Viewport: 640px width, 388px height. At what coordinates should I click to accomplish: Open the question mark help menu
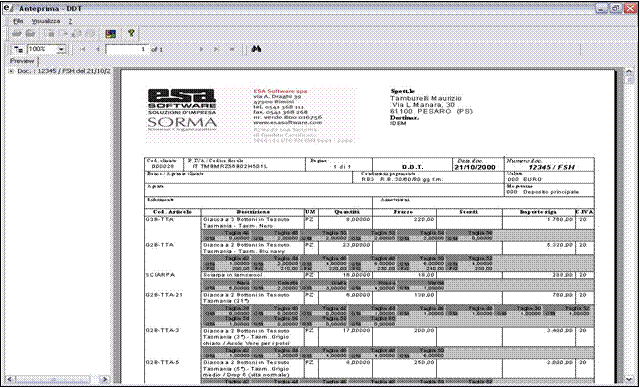point(70,21)
